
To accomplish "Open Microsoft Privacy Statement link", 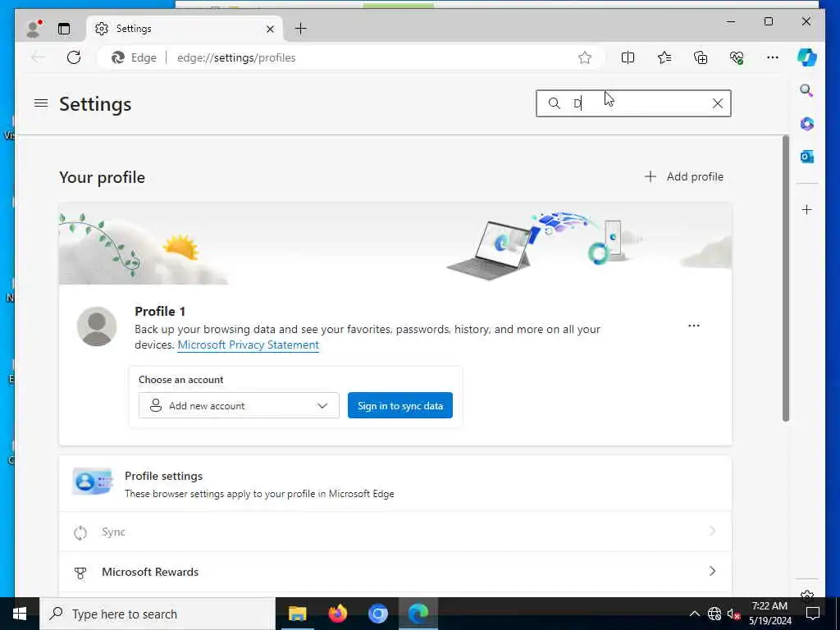I will pyautogui.click(x=248, y=345).
